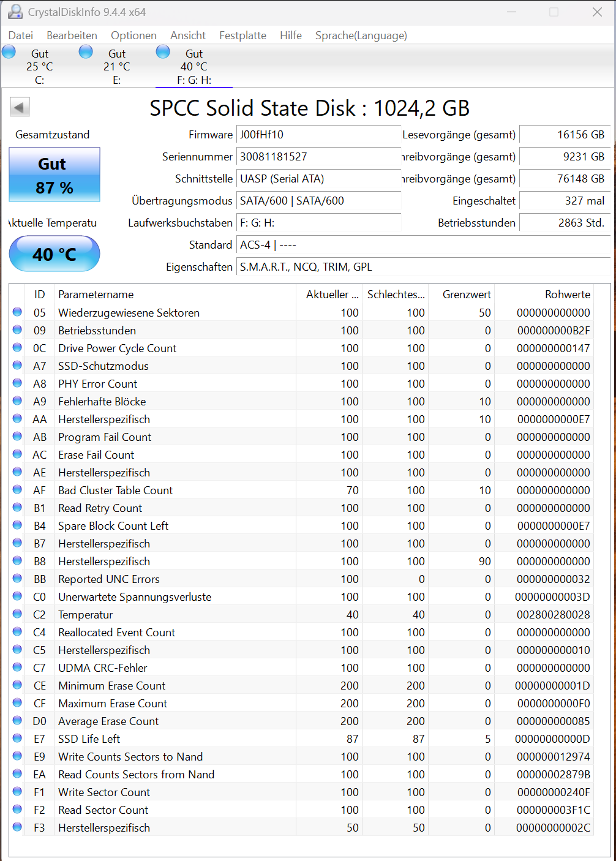Open the Datei menu
The image size is (616, 861).
[x=21, y=36]
